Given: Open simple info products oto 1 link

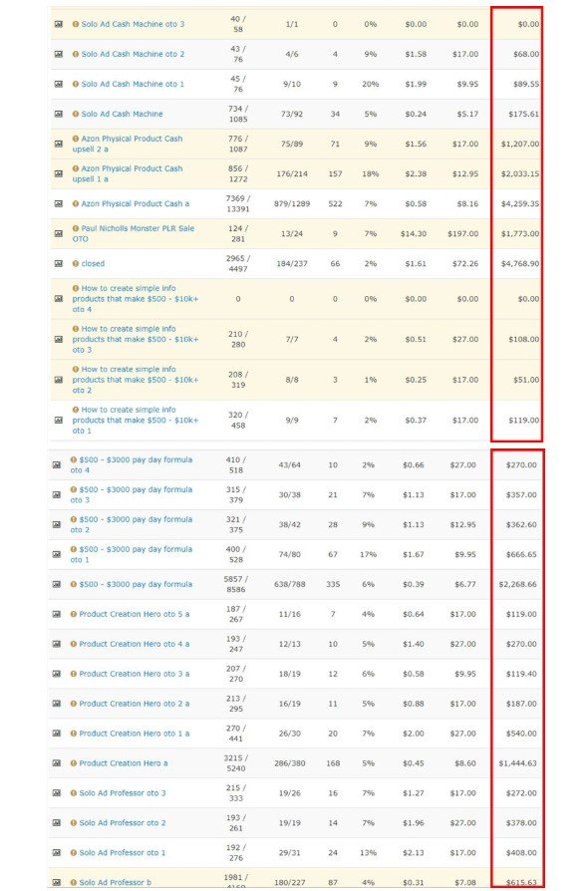Looking at the screenshot, I should point(136,421).
